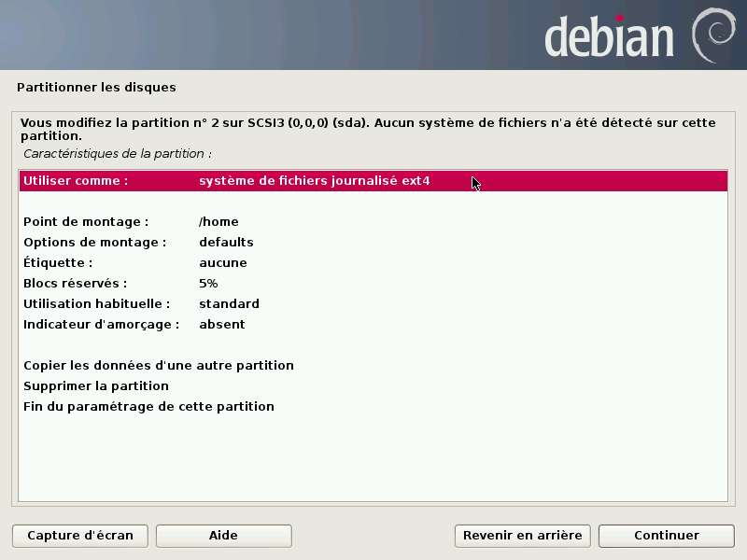
Task: Click the 'debian' wordmark in banner
Action: point(609,38)
